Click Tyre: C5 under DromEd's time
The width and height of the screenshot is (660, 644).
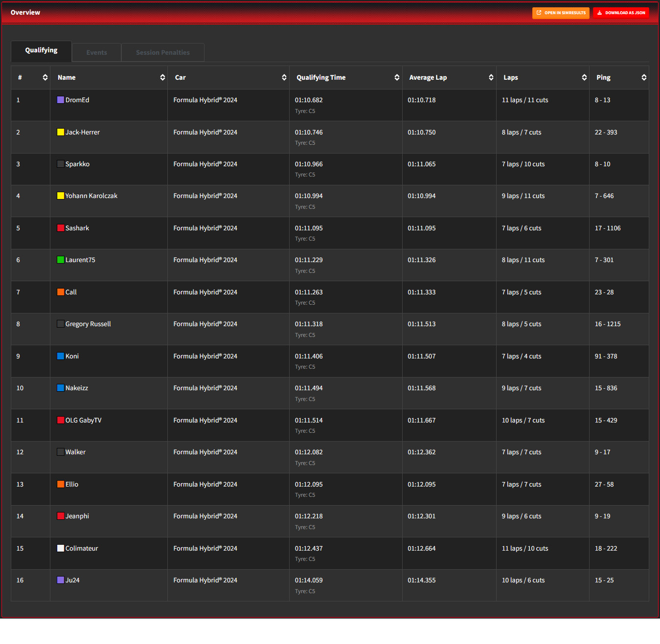(305, 111)
